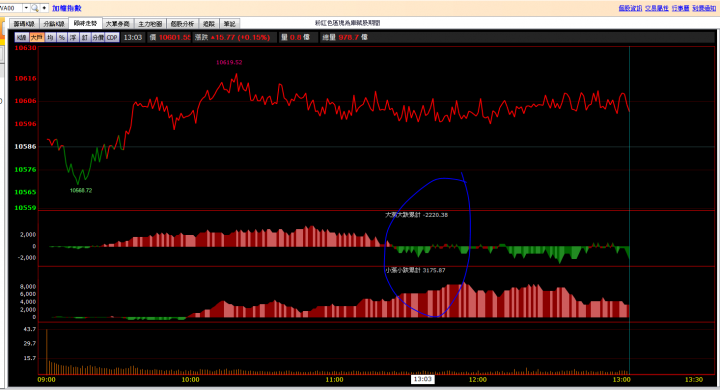The width and height of the screenshot is (720, 390).
Task: Open the 交易屬性 link
Action: [x=657, y=8]
